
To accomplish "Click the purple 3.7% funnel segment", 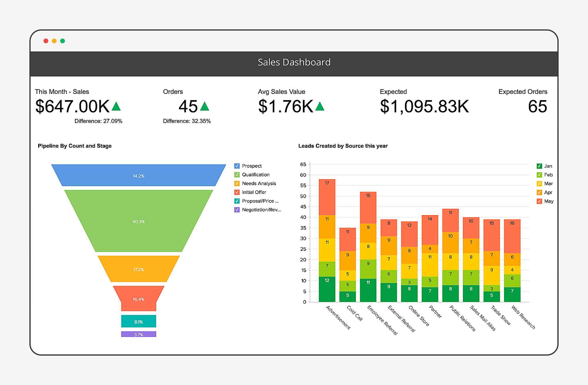I will (138, 334).
